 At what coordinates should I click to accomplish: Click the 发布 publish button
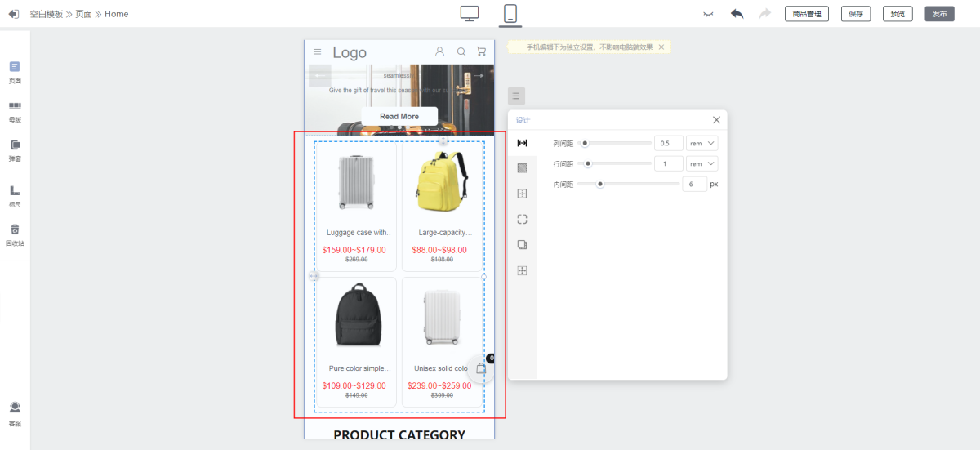point(939,14)
